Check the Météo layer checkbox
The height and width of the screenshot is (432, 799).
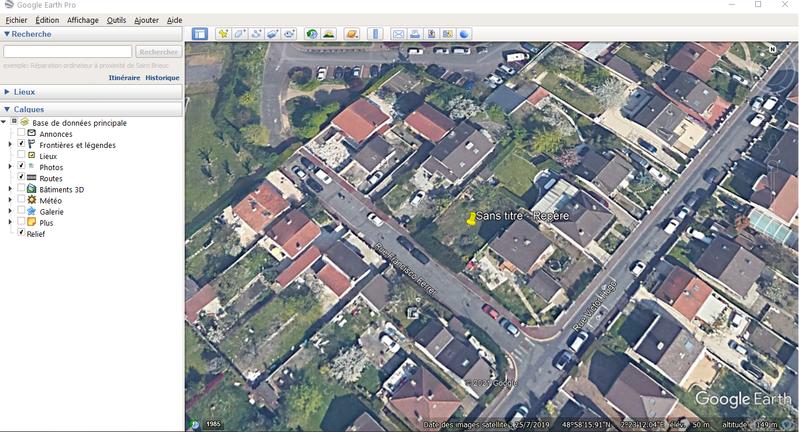(22, 200)
